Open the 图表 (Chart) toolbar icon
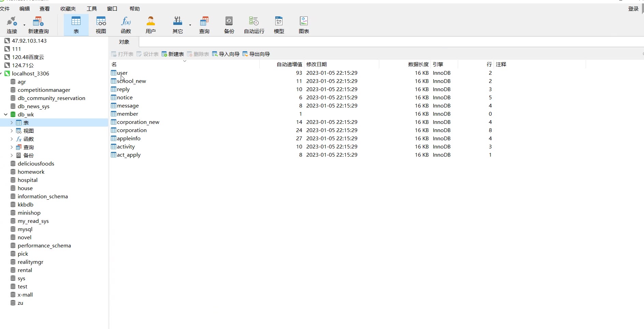 coord(304,25)
